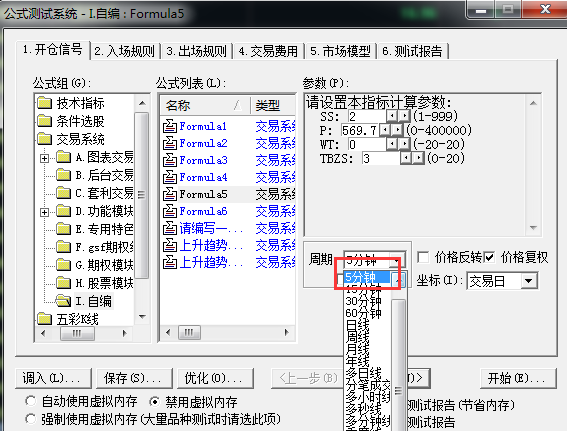The width and height of the screenshot is (567, 431).
Task: Select the 条件选股 folder icon
Action: click(x=44, y=121)
